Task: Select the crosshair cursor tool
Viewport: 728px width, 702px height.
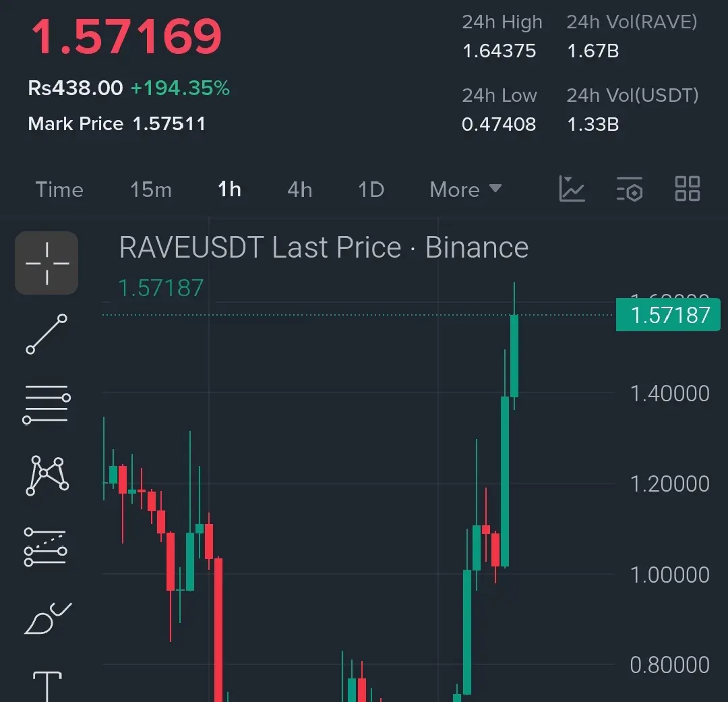Action: 47,263
